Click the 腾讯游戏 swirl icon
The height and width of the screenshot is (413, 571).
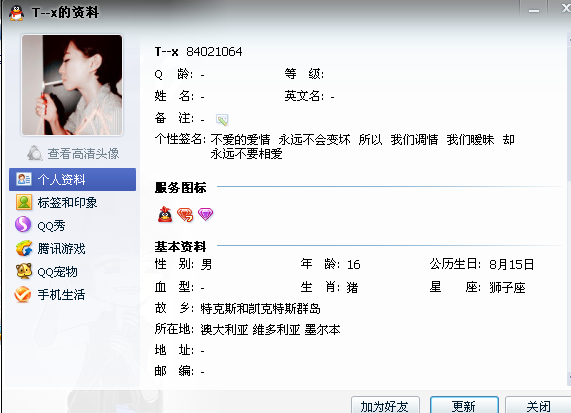[24, 248]
